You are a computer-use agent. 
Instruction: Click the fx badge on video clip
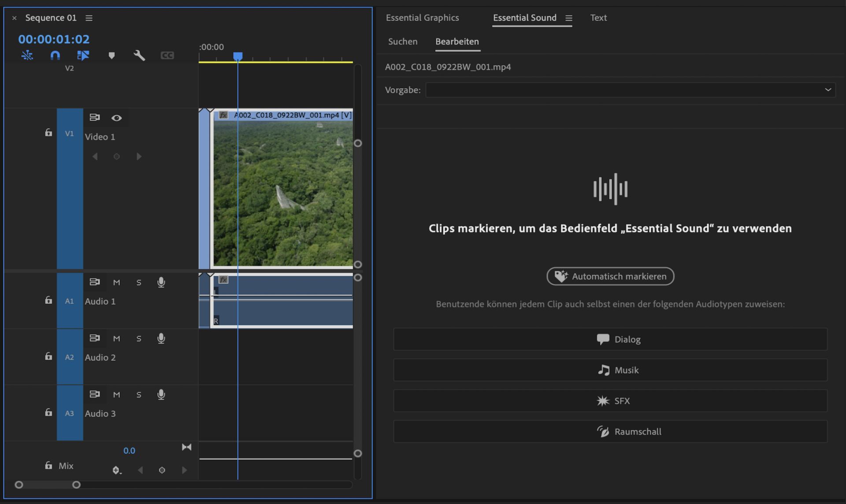tap(223, 115)
